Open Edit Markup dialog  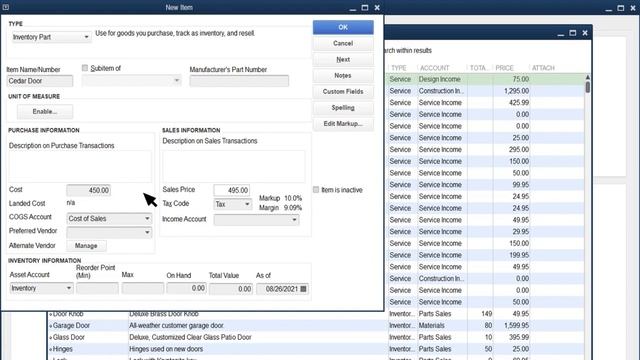[343, 124]
